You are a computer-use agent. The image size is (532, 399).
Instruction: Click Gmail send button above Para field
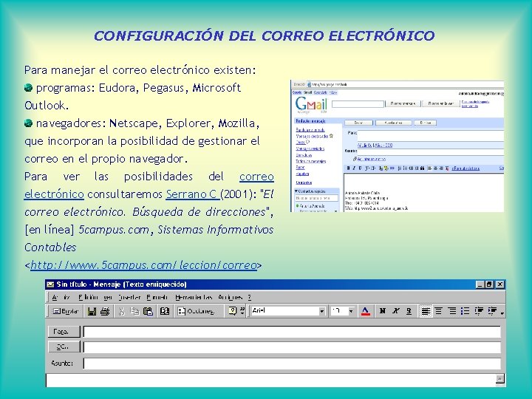pyautogui.click(x=358, y=123)
